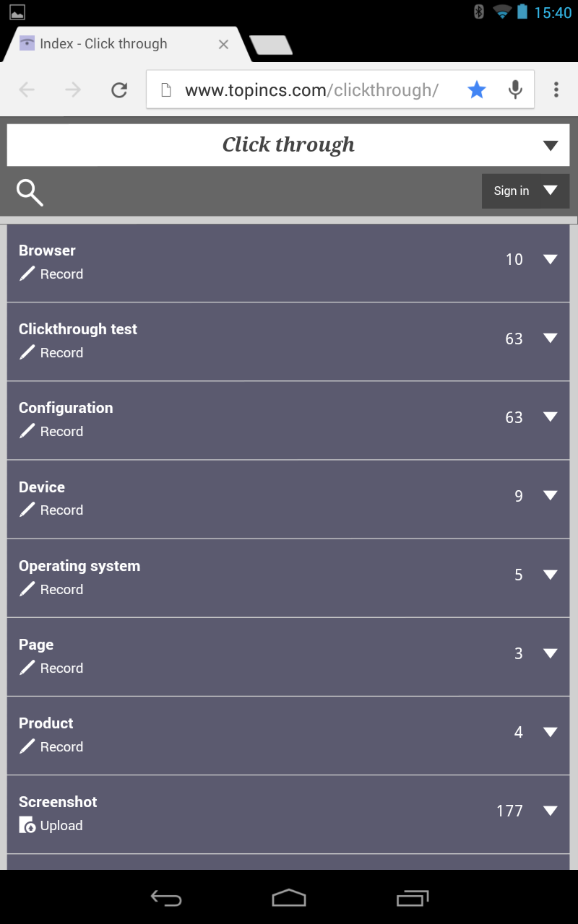578x924 pixels.
Task: Click Record under Product
Action: (61, 747)
